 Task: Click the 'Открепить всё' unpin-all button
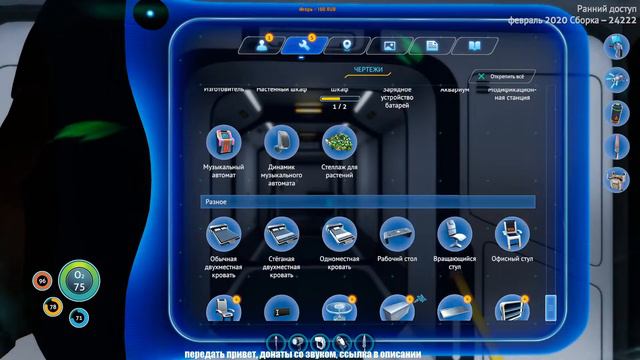pos(502,76)
